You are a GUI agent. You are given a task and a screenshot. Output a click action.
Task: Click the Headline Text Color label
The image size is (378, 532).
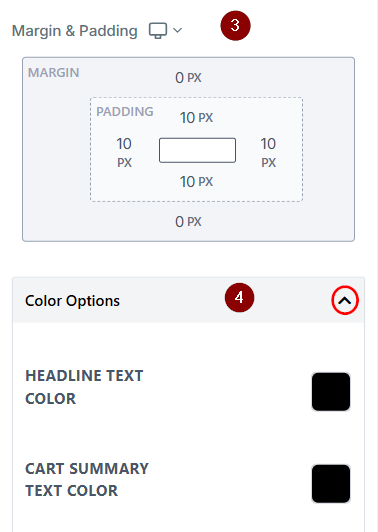(84, 387)
